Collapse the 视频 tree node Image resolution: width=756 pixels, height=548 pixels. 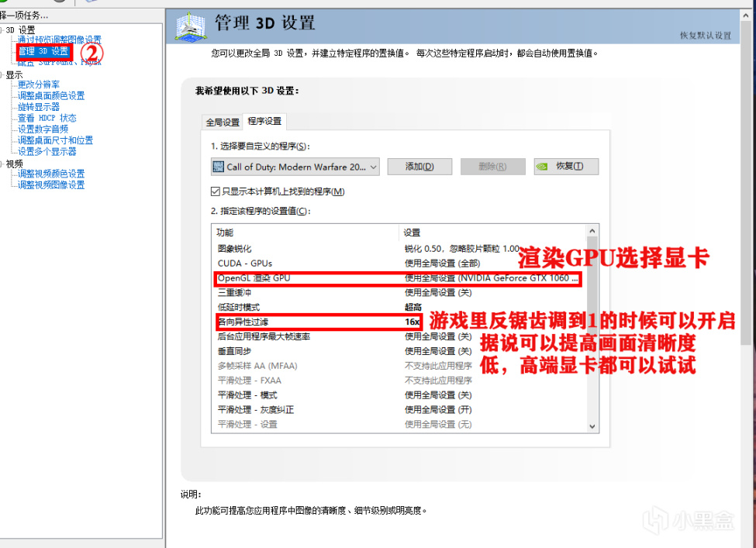click(x=2, y=164)
